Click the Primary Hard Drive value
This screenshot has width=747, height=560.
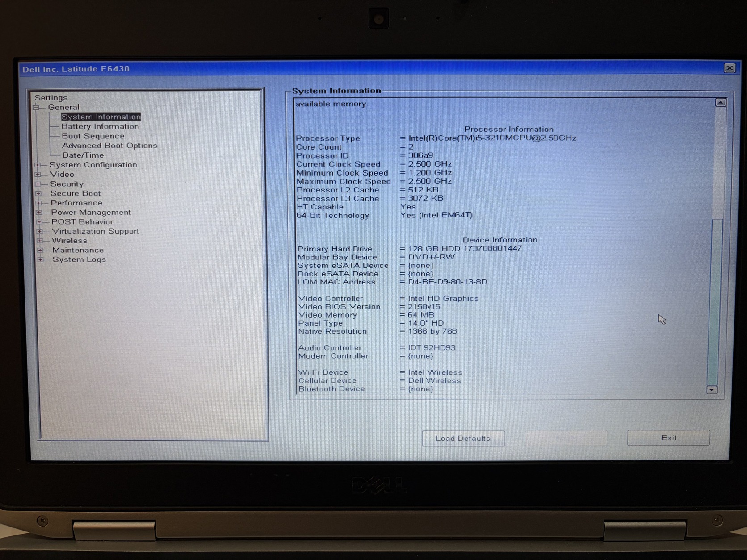click(465, 248)
